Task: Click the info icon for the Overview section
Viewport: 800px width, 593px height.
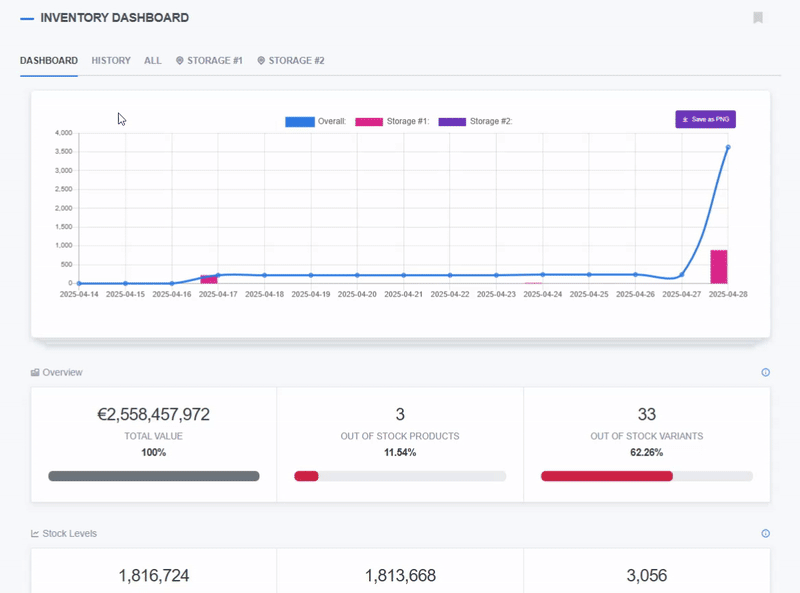Action: 765,373
